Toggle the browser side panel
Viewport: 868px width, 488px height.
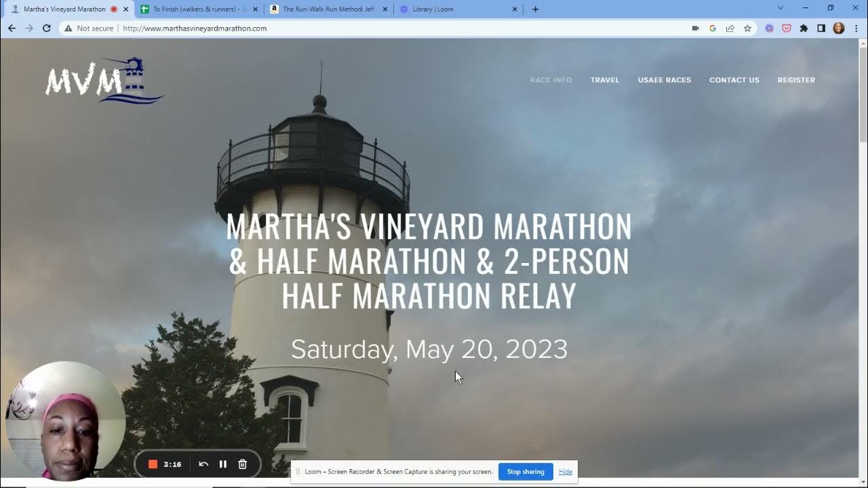coord(821,28)
